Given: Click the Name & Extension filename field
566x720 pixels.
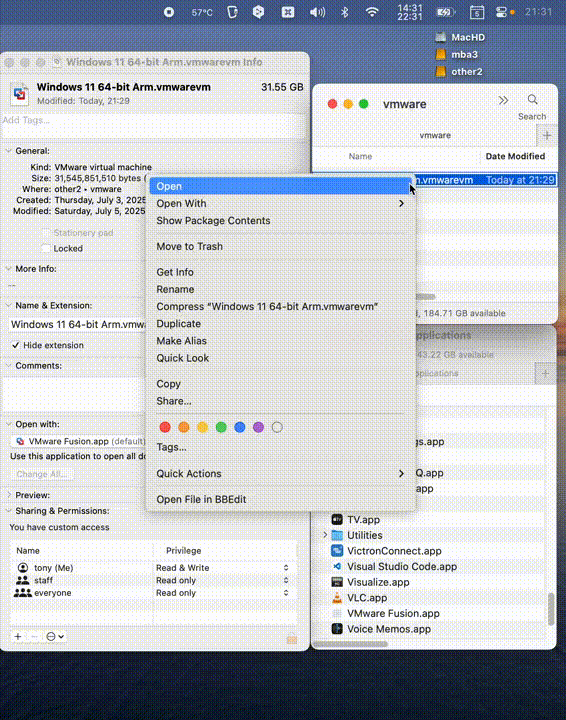Looking at the screenshot, I should 78,324.
